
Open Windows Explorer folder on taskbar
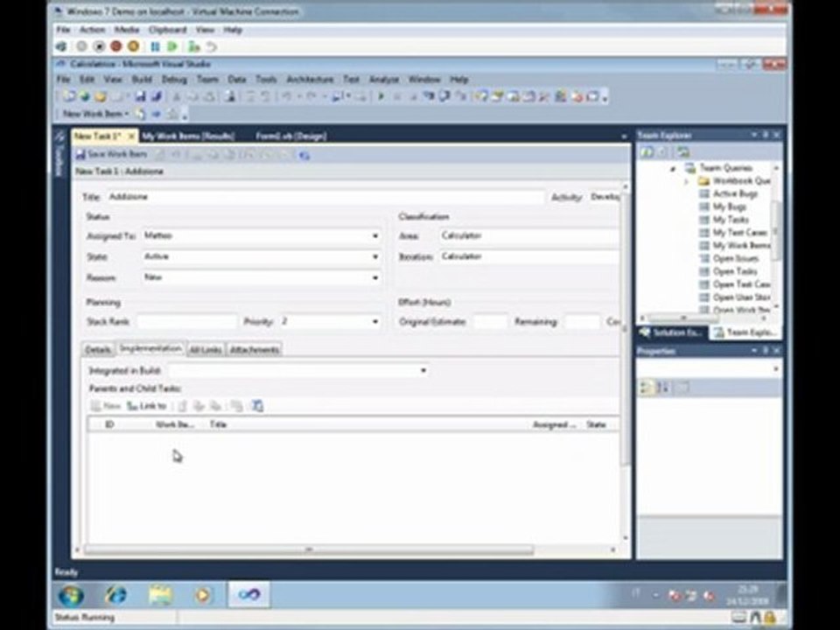(160, 595)
